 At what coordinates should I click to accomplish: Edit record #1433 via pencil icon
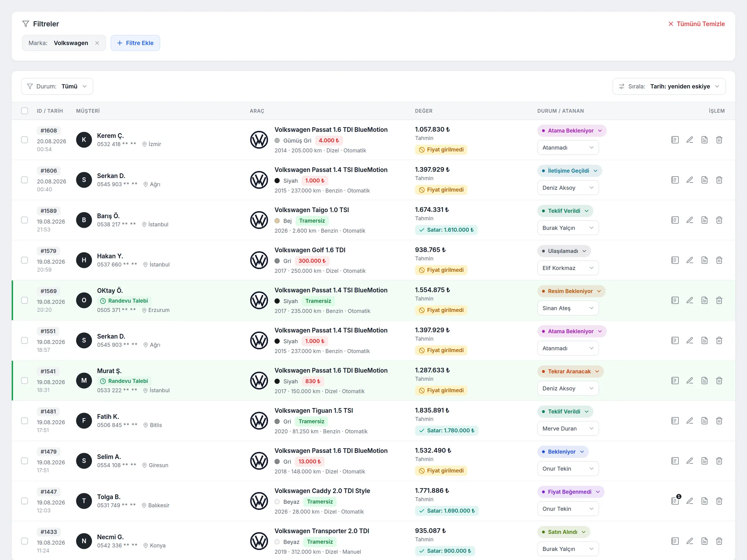tap(690, 541)
